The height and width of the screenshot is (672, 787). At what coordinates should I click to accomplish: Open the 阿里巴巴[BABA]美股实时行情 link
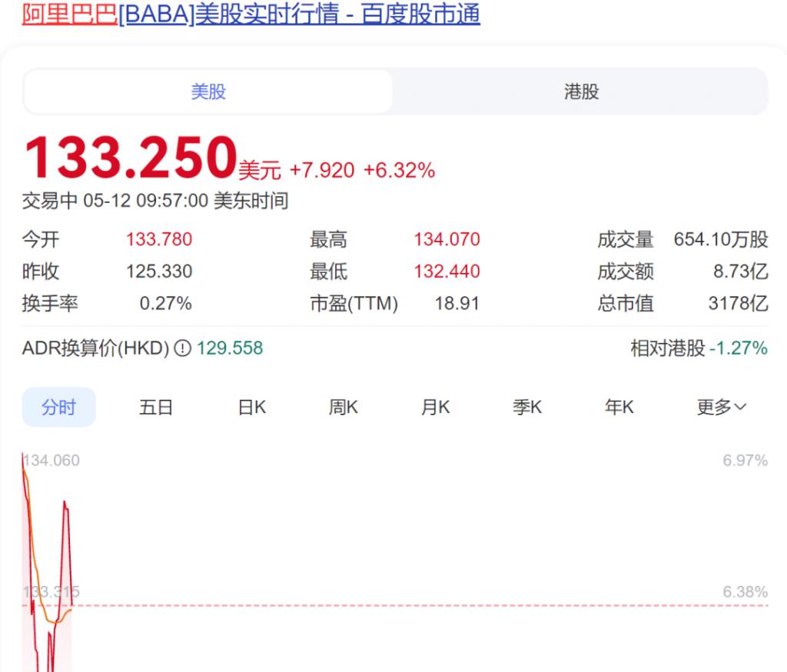(x=251, y=14)
